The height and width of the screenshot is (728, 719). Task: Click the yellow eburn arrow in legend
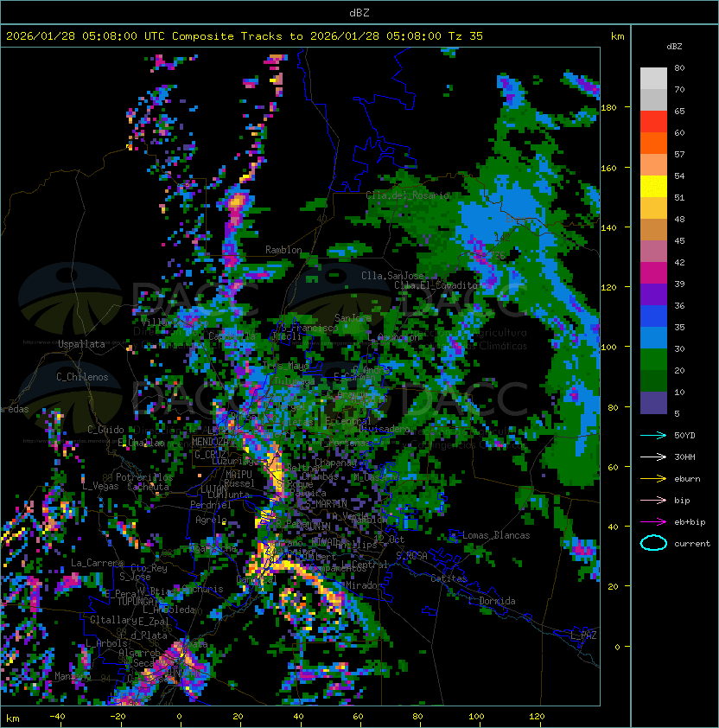point(653,479)
